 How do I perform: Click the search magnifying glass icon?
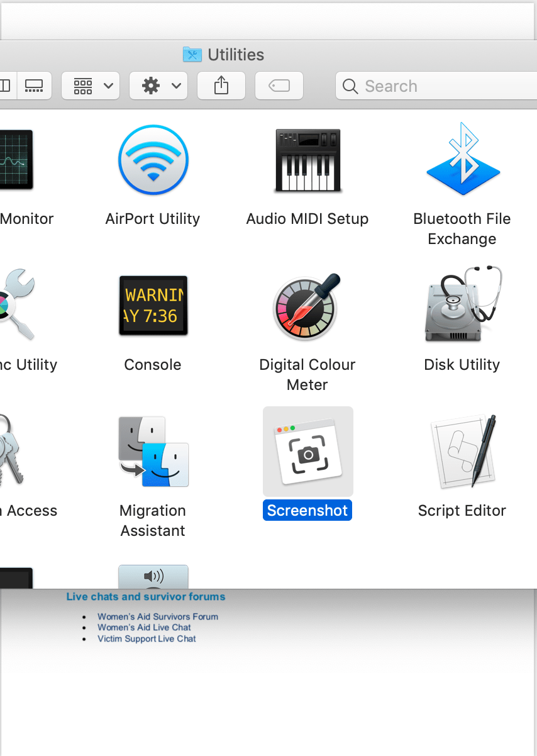pyautogui.click(x=350, y=86)
